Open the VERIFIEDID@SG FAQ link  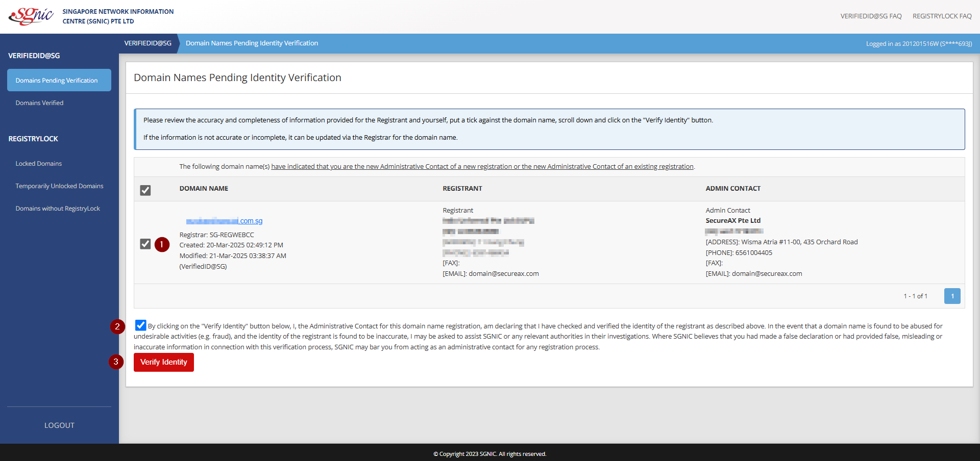tap(871, 16)
